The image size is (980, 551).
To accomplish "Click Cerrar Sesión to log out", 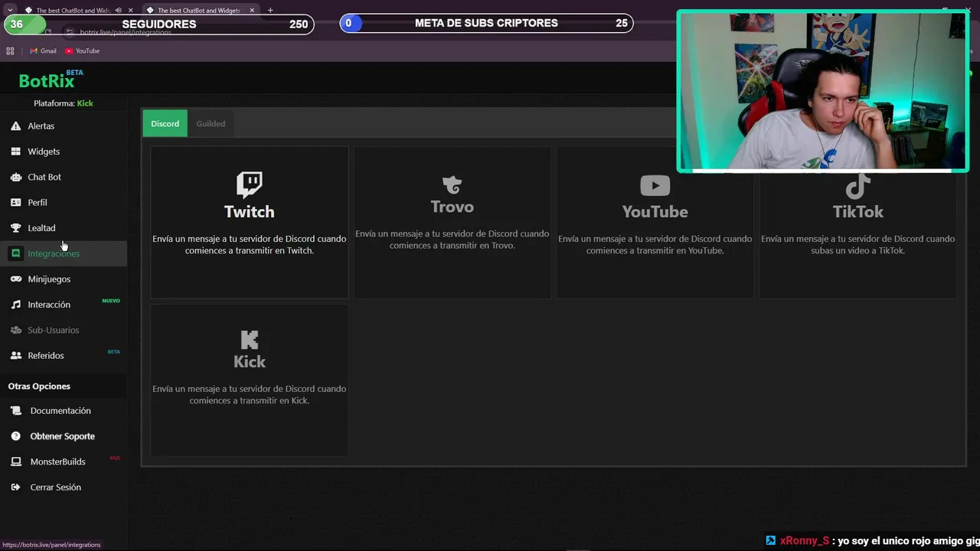I will pyautogui.click(x=64, y=487).
